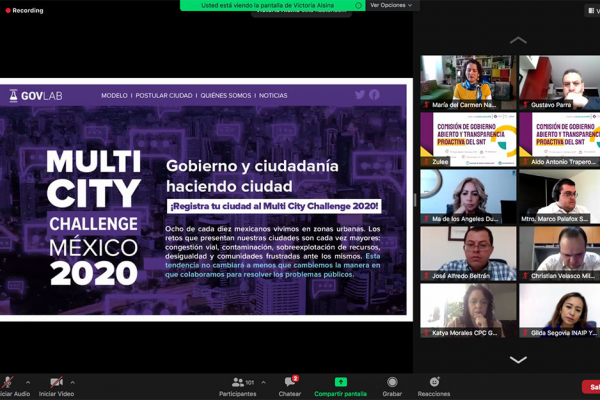Click the highlighted text 'Esta tendencia no cambiará'
Image resolution: width=600 pixels, height=400 pixels.
[x=272, y=265]
